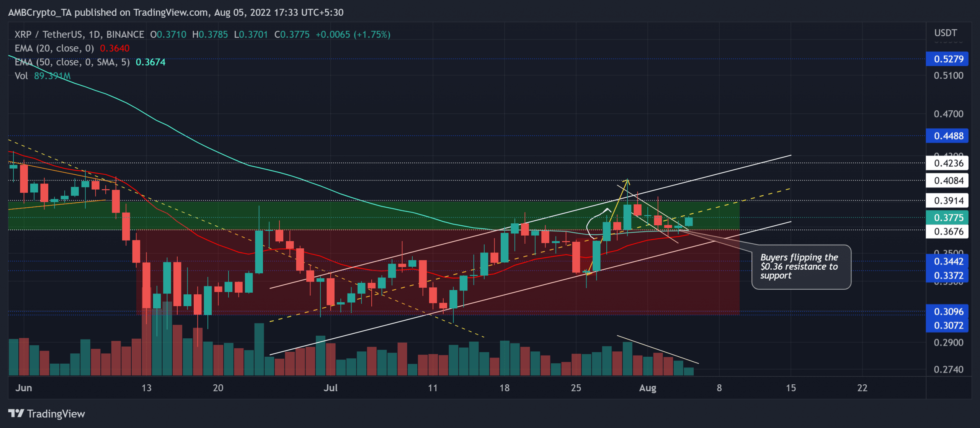
Task: Click the 0.4236 price label
Action: point(947,163)
